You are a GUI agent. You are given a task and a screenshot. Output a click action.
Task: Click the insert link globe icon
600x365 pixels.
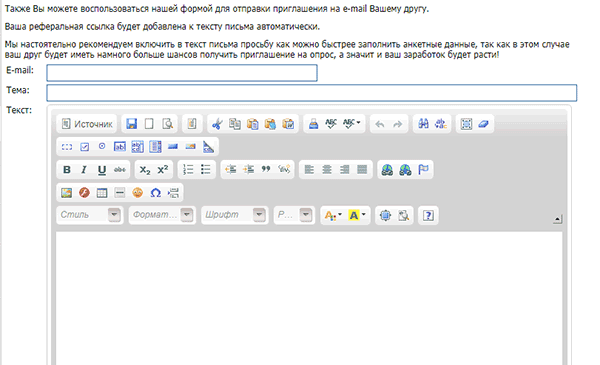387,169
